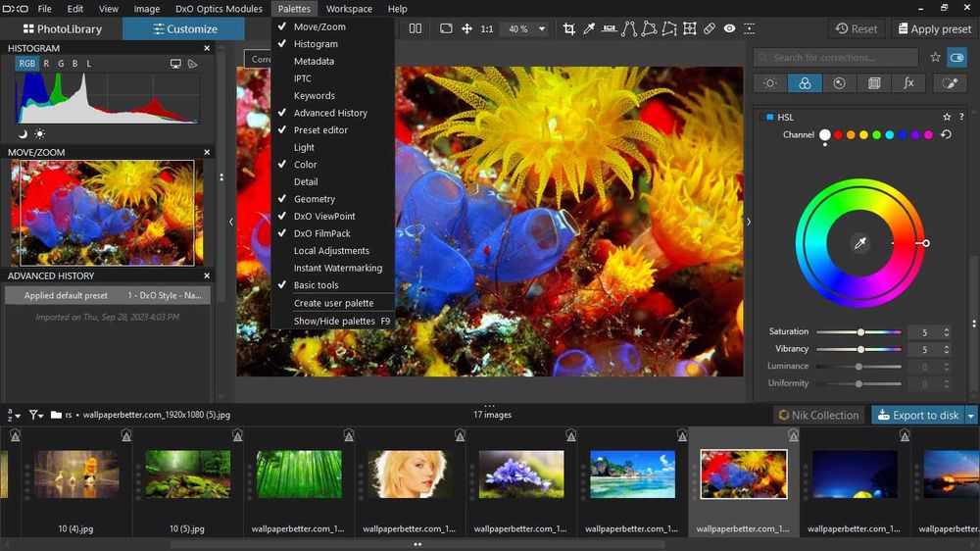
Task: Open the 40% zoom level dropdown
Action: [541, 29]
